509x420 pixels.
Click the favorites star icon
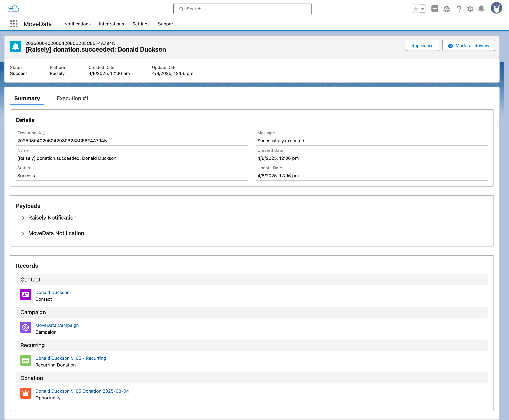[x=416, y=9]
